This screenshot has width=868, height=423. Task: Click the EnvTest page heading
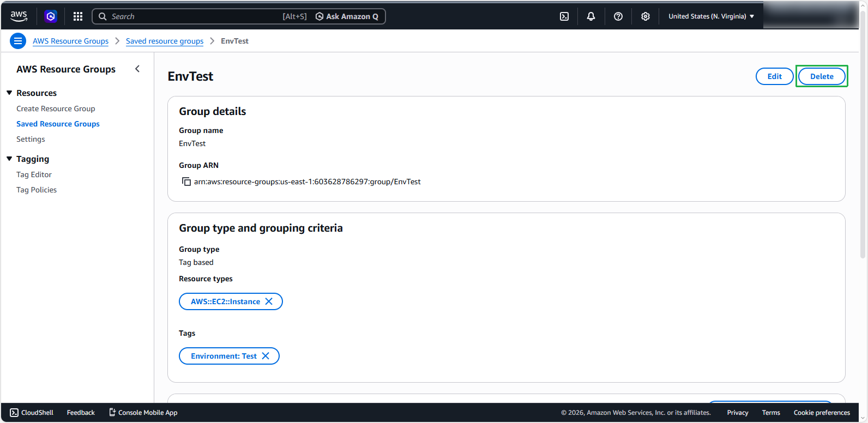pyautogui.click(x=190, y=76)
